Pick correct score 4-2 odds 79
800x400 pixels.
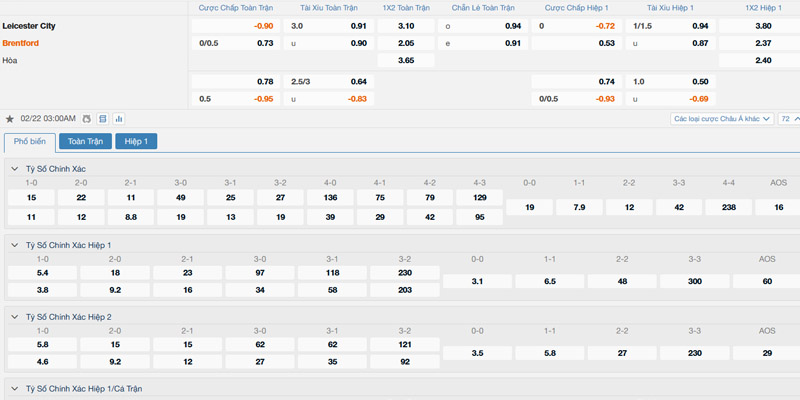click(430, 197)
